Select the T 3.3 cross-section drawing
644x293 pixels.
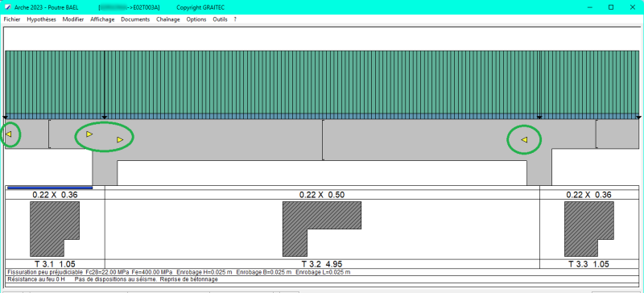(589, 229)
